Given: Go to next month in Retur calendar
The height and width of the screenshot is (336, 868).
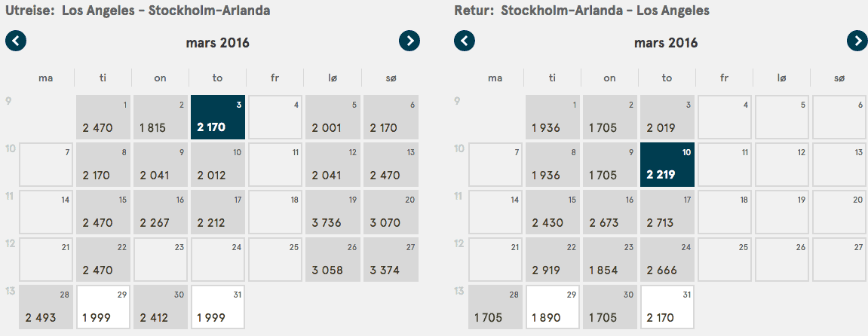Looking at the screenshot, I should [x=857, y=41].
